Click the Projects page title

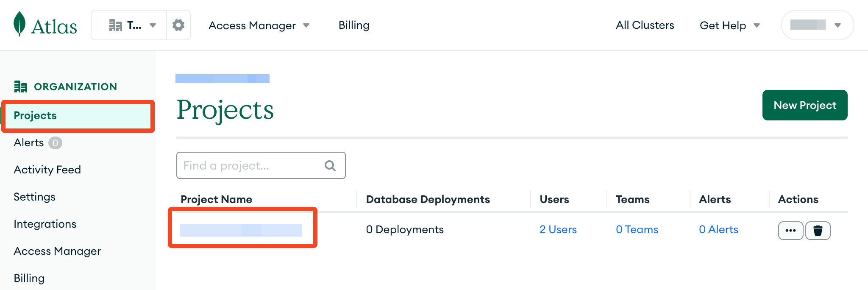pos(225,110)
